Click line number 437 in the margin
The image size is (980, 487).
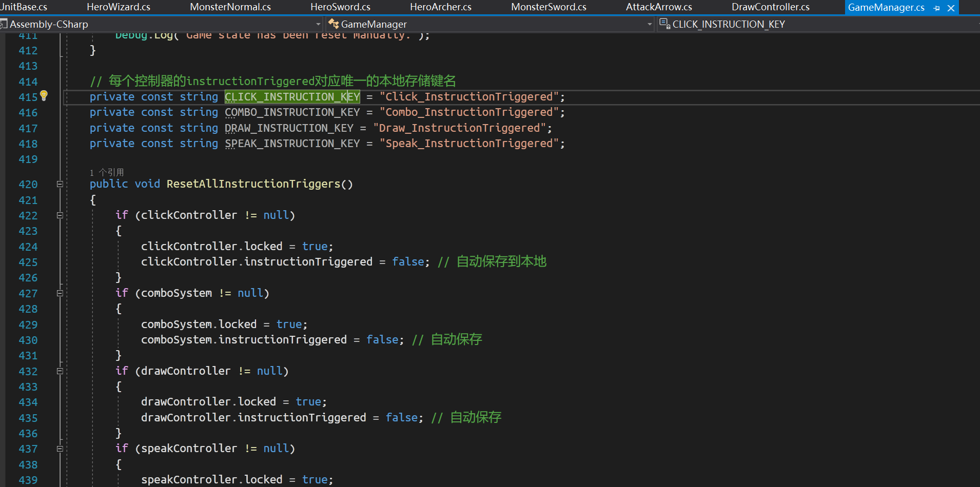28,449
